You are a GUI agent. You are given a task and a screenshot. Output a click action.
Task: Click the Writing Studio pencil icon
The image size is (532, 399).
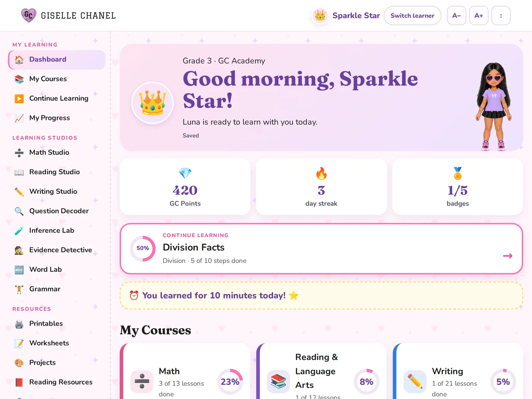pos(19,192)
